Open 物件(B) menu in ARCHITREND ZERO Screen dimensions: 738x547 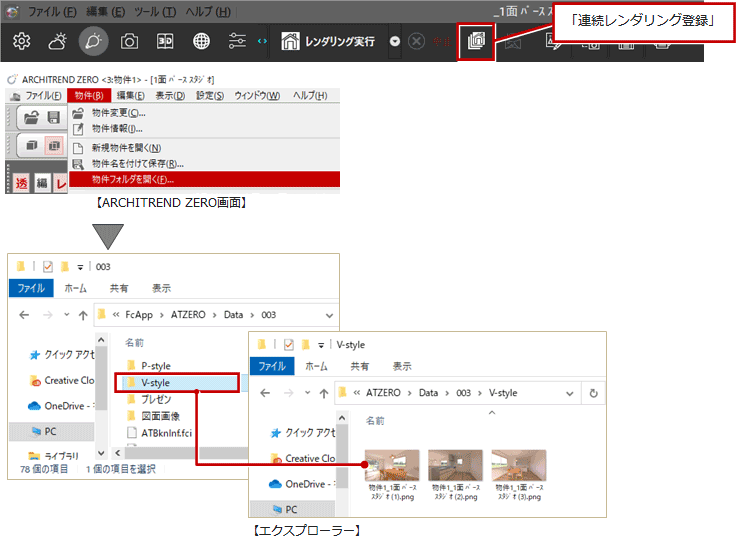pyautogui.click(x=89, y=96)
